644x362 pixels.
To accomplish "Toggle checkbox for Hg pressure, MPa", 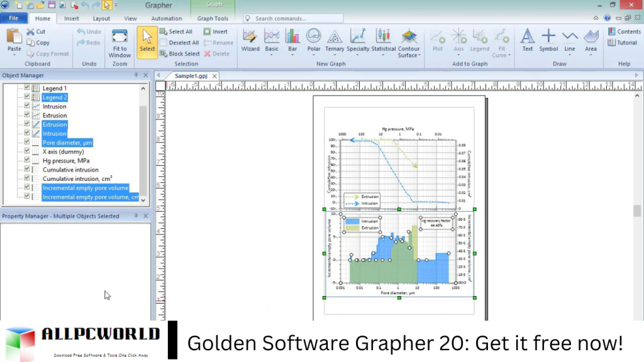I will tap(26, 160).
